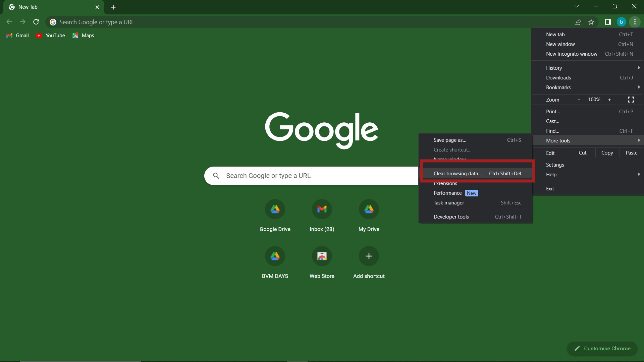
Task: Expand the Bookmarks submenu
Action: [x=587, y=87]
